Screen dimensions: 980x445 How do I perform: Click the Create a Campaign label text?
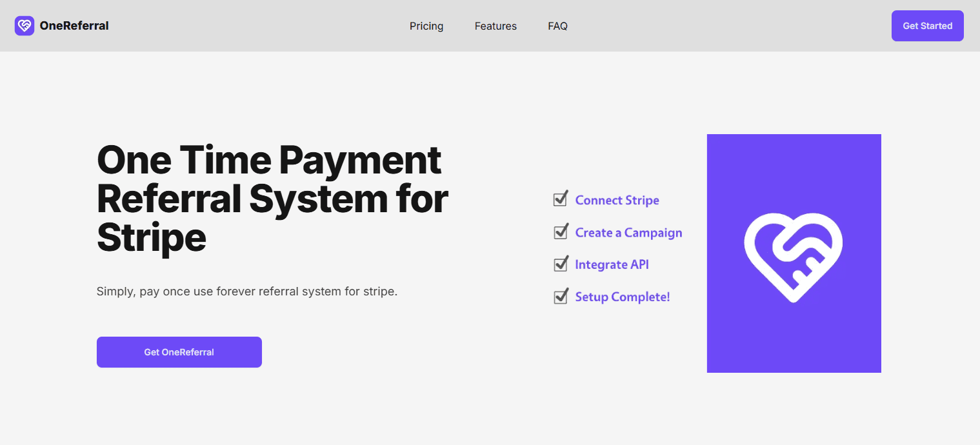(628, 233)
